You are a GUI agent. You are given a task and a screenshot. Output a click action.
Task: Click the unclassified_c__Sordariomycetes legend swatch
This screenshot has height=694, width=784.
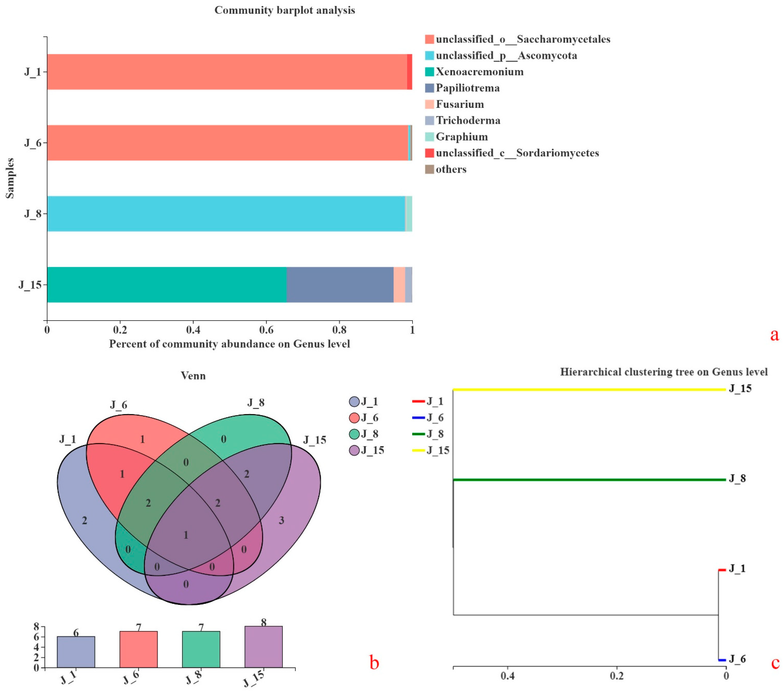429,153
